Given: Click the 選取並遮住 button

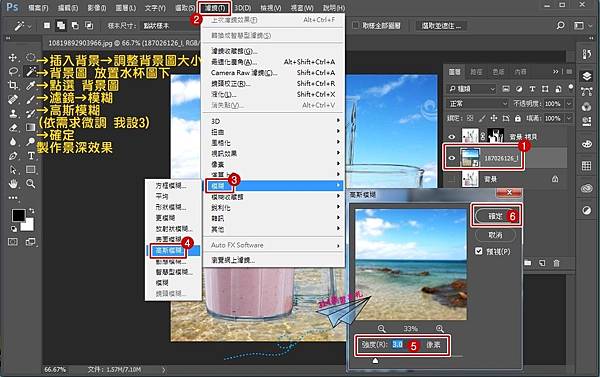Looking at the screenshot, I should click(441, 26).
